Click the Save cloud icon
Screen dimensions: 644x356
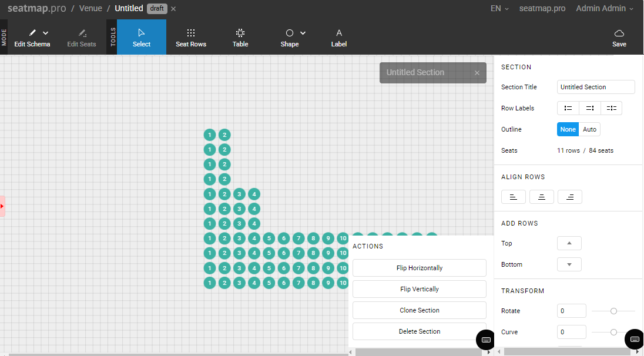[x=619, y=33]
